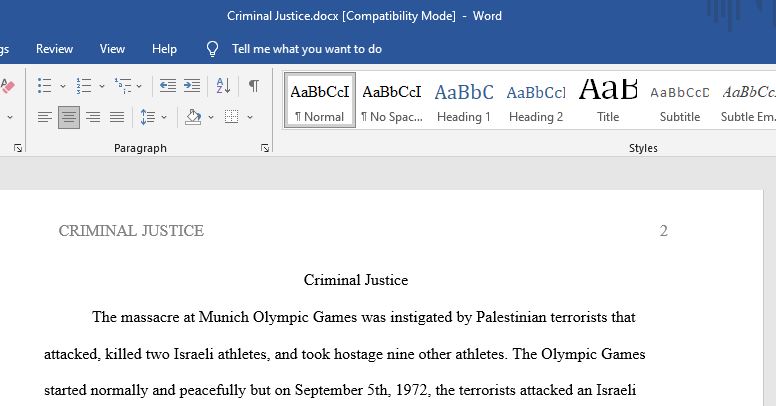Image resolution: width=776 pixels, height=406 pixels.
Task: Toggle Center alignment
Action: (69, 117)
